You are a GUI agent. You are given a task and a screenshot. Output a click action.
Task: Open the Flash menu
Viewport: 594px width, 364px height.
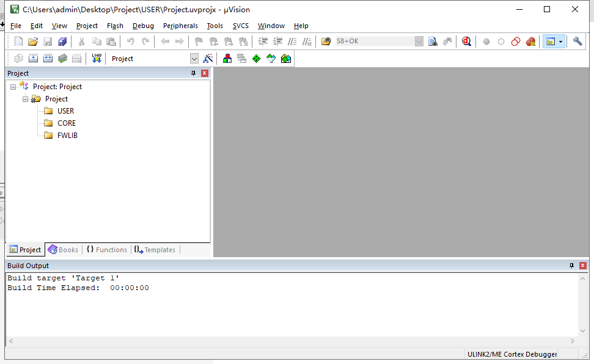115,26
